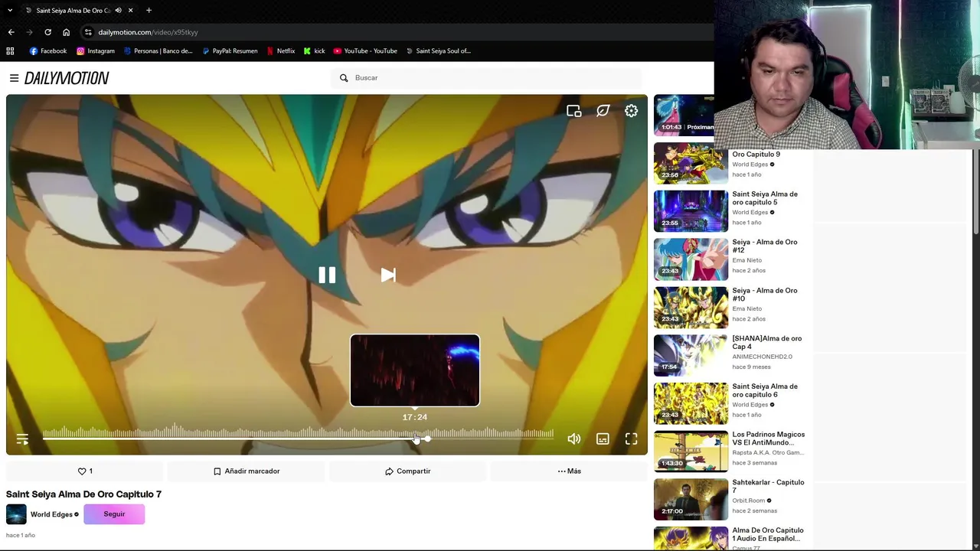The height and width of the screenshot is (551, 980).
Task: Like the video with the heart button
Action: click(85, 471)
